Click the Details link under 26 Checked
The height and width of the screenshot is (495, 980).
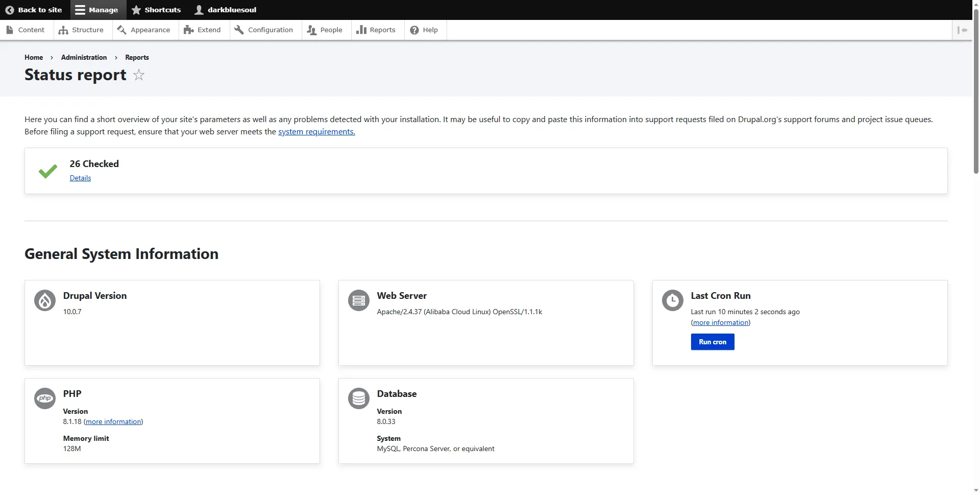pos(80,178)
